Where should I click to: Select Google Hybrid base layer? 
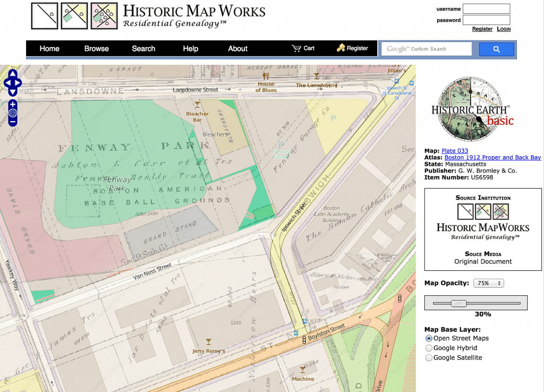(429, 348)
